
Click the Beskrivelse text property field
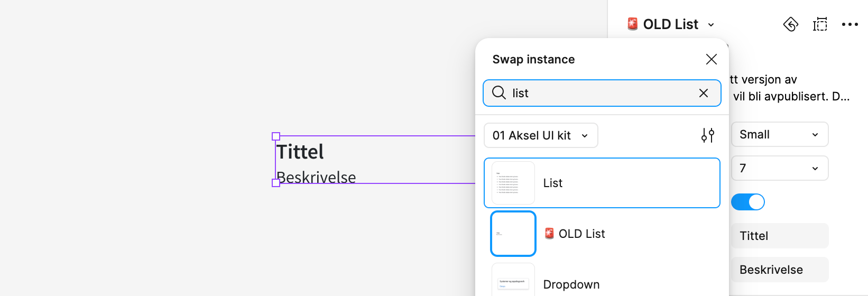pos(780,270)
